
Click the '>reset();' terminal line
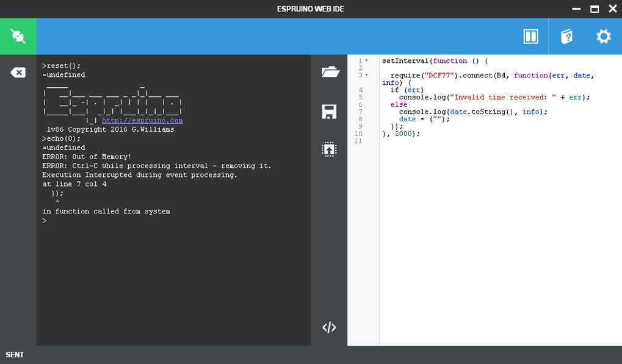pyautogui.click(x=61, y=66)
